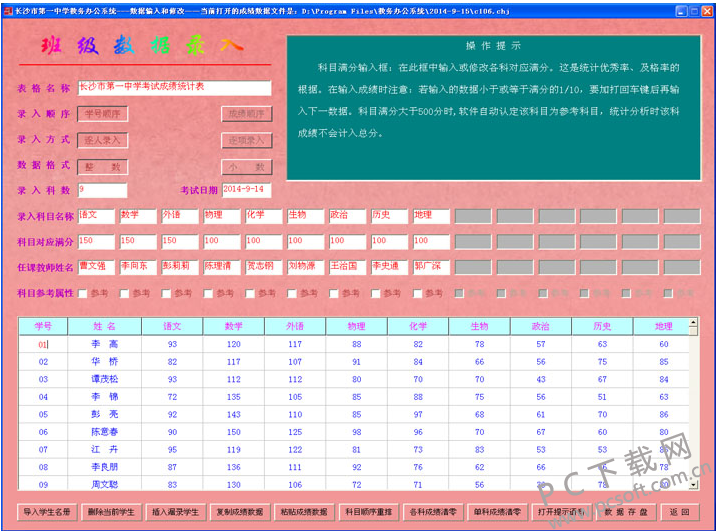Click name cell 谭茂松
The height and width of the screenshot is (531, 724).
[104, 379]
